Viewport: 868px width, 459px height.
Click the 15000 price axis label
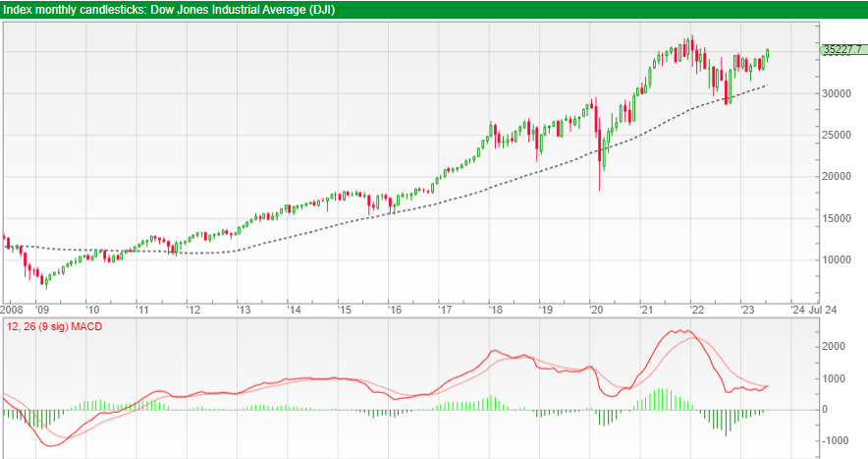pos(837,218)
